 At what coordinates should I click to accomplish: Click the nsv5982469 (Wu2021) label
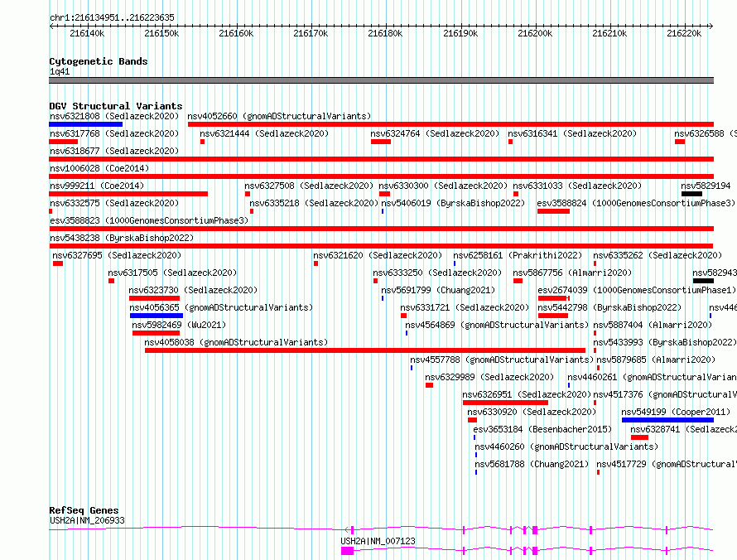[179, 325]
